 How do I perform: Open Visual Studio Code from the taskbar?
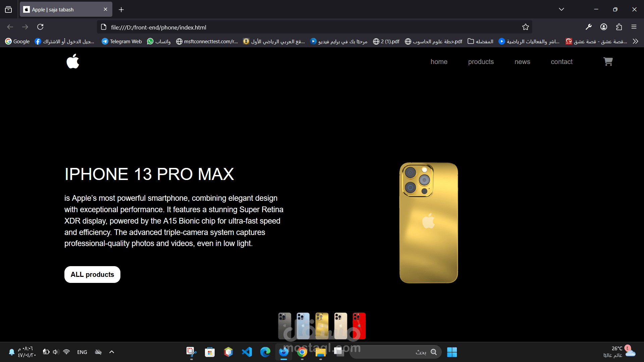[247, 352]
